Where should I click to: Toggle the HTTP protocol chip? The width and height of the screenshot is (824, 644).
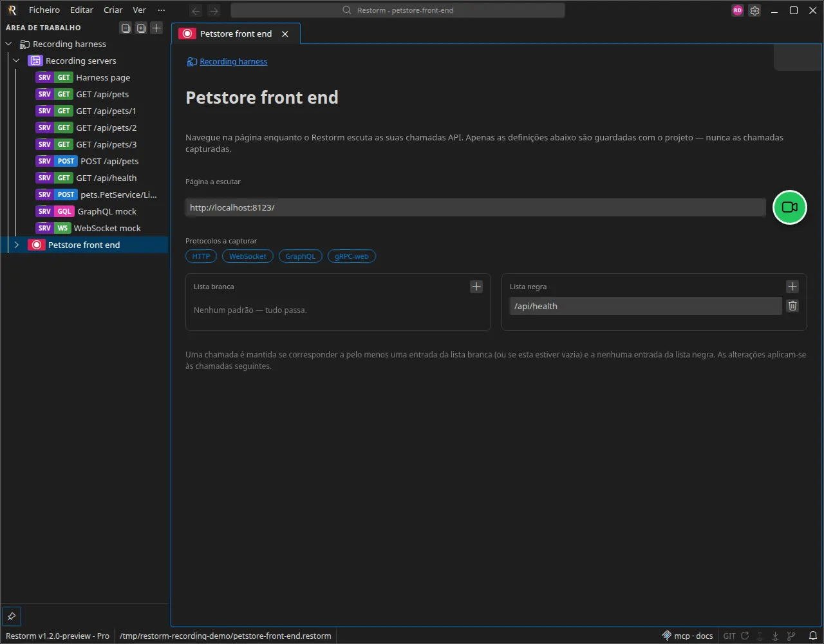(201, 256)
